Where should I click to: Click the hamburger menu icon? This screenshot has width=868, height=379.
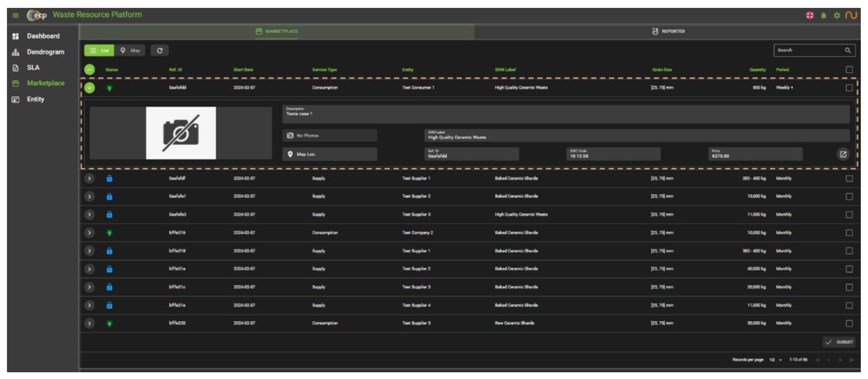[x=16, y=15]
